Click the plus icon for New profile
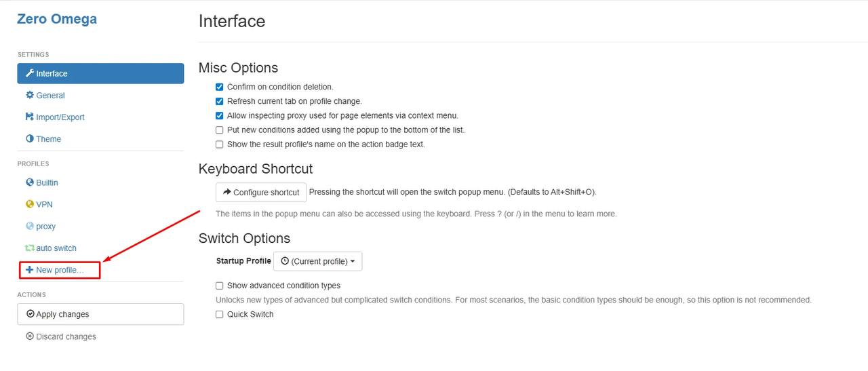Image resolution: width=868 pixels, height=371 pixels. coord(29,270)
